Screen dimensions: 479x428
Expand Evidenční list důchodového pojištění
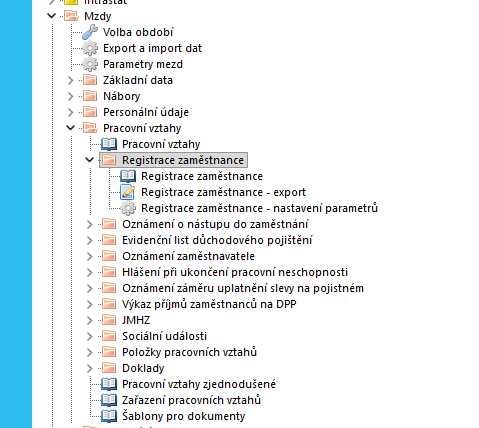(89, 240)
